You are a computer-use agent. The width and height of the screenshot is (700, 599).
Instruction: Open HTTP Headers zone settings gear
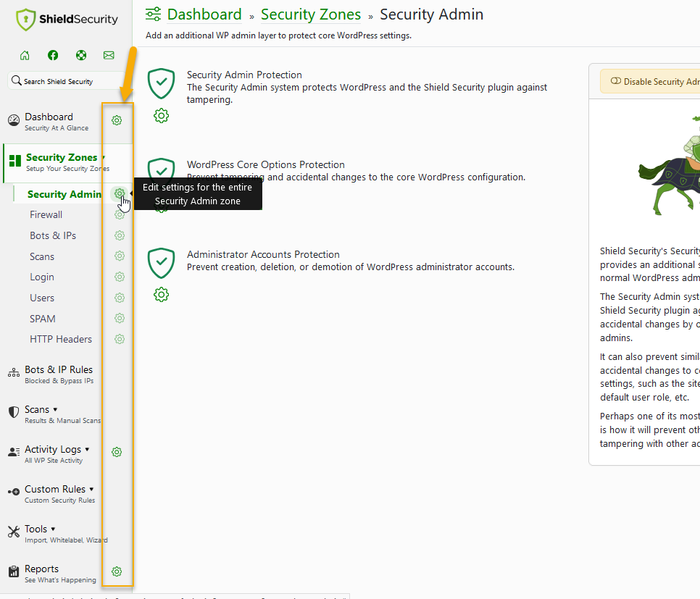click(119, 339)
